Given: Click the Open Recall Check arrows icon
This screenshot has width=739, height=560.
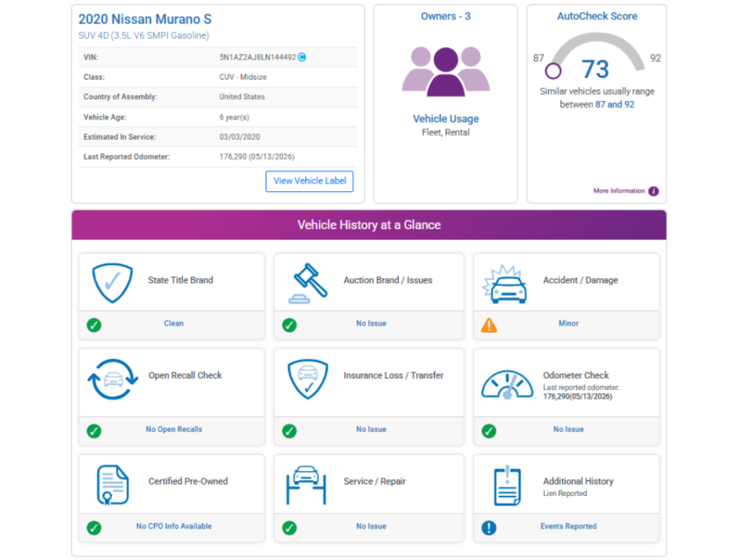Looking at the screenshot, I should point(113,379).
